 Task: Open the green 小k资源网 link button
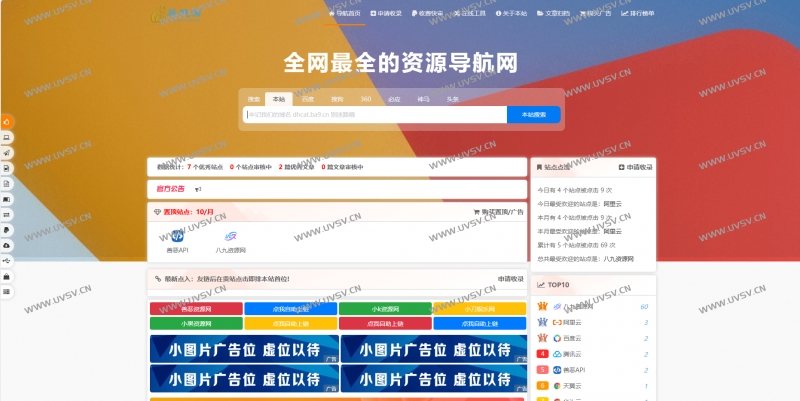pyautogui.click(x=385, y=309)
